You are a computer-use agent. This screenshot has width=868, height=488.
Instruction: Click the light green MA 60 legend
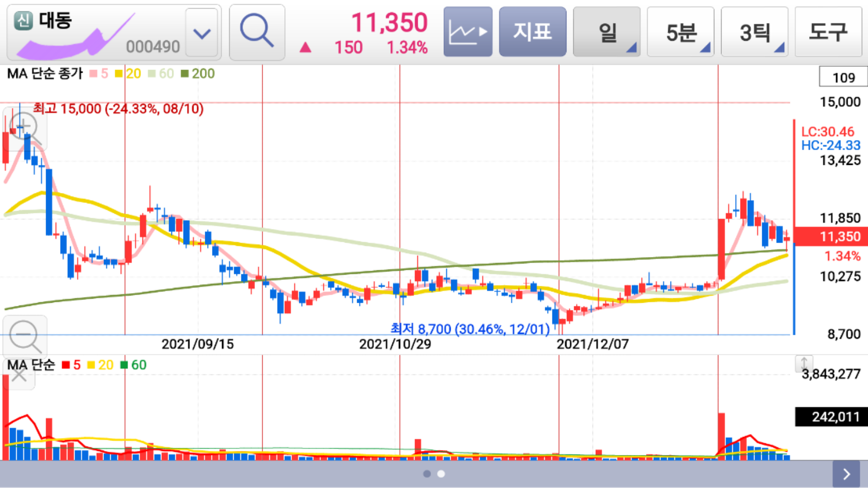[160, 74]
